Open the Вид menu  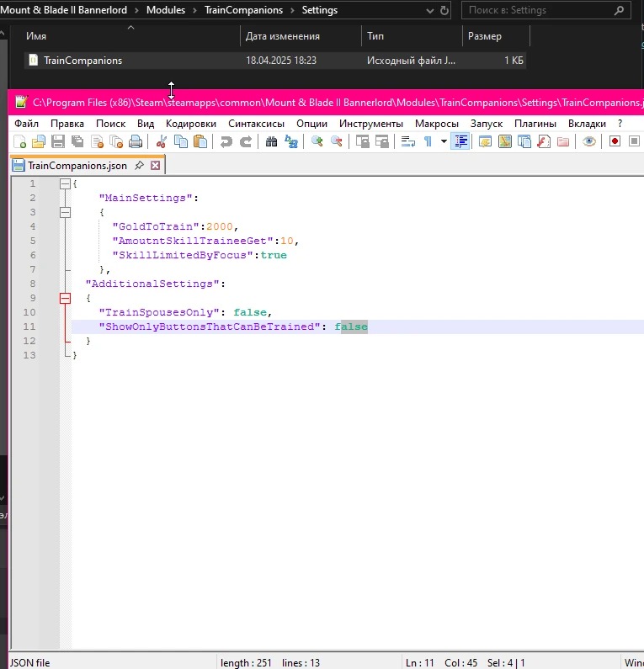(x=146, y=124)
